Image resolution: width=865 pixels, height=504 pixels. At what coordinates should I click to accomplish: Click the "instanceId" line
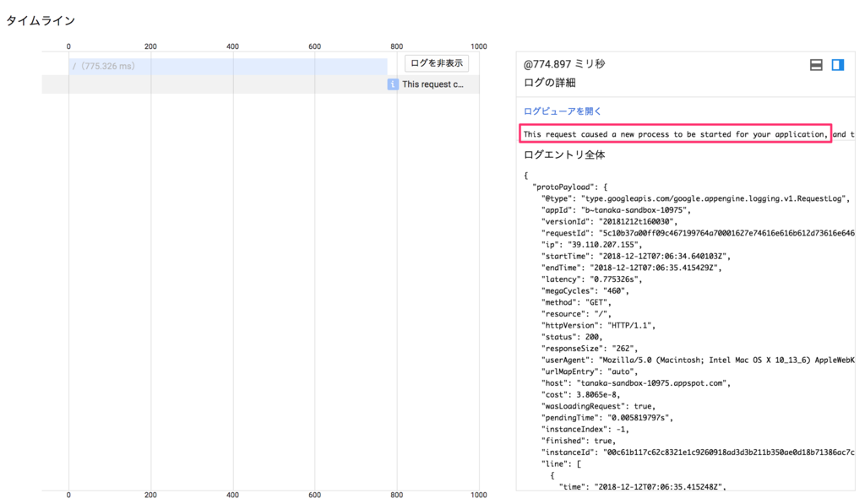point(698,453)
